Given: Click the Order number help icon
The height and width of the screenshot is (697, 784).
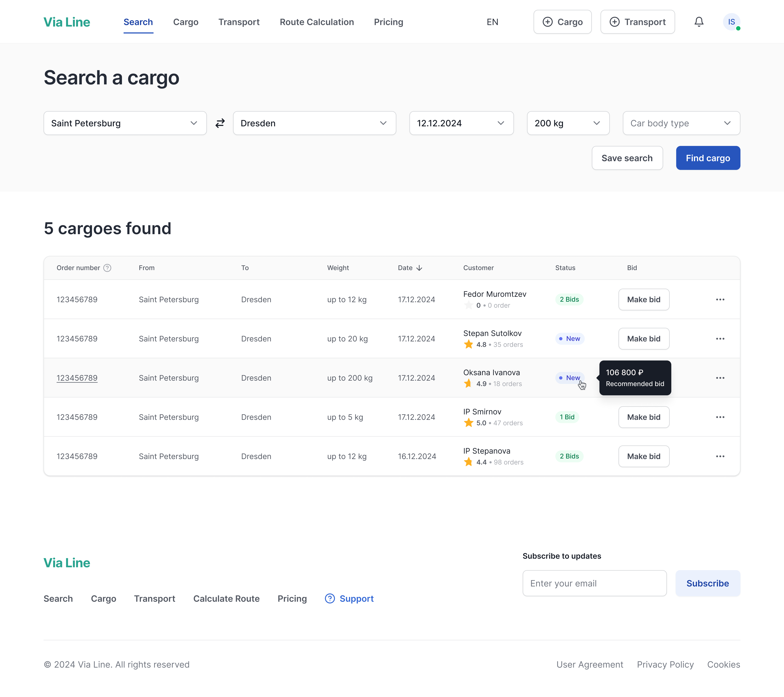Looking at the screenshot, I should pos(107,268).
